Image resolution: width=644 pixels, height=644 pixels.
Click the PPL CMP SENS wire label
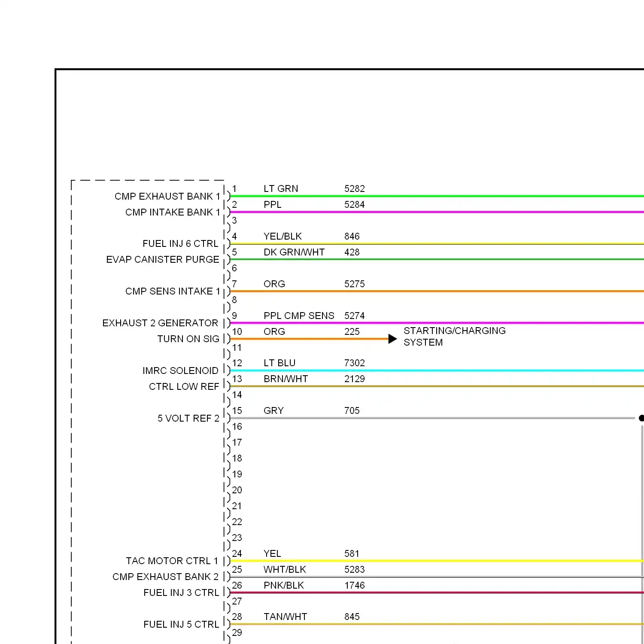tap(299, 316)
